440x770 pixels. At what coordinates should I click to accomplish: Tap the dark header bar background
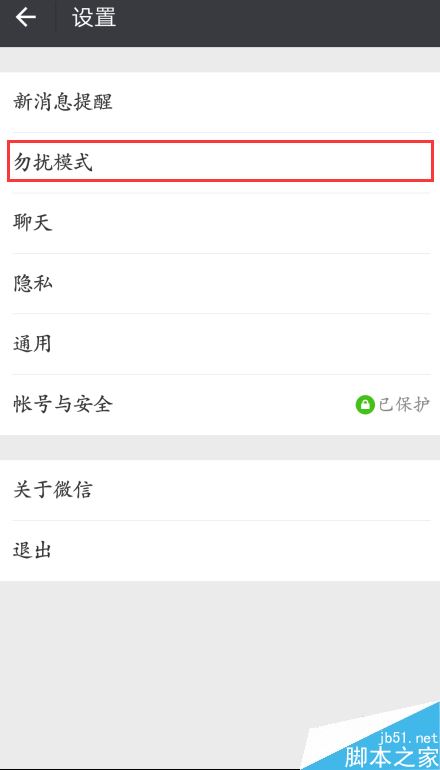coord(275,23)
